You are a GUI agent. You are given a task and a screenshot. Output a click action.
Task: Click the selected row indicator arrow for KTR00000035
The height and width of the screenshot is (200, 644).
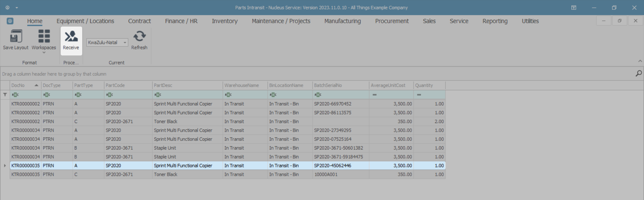[5, 166]
